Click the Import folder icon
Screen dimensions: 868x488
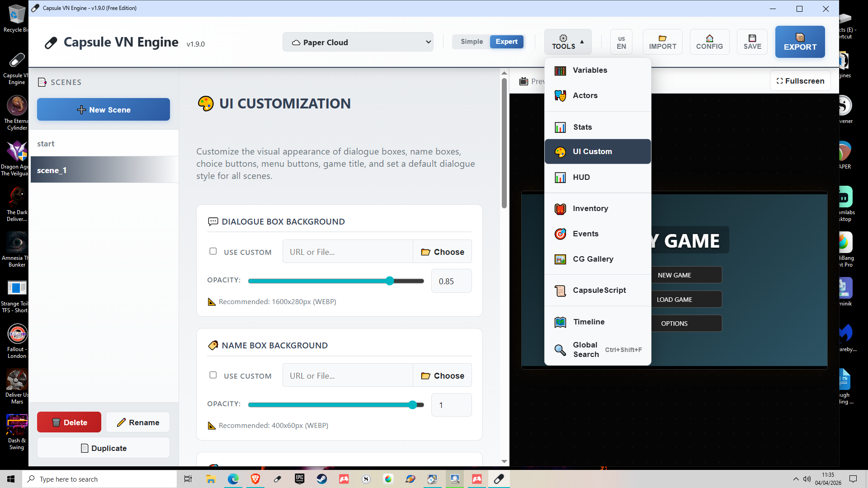(x=662, y=38)
